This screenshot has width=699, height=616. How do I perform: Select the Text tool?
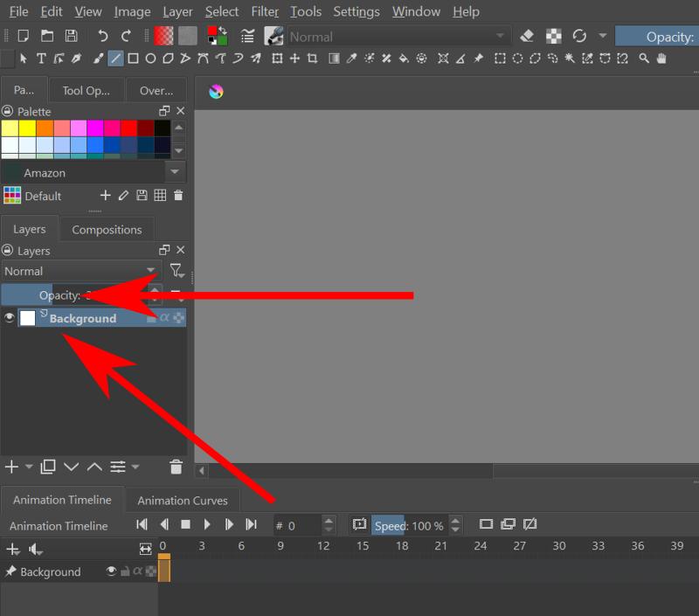coord(41,59)
